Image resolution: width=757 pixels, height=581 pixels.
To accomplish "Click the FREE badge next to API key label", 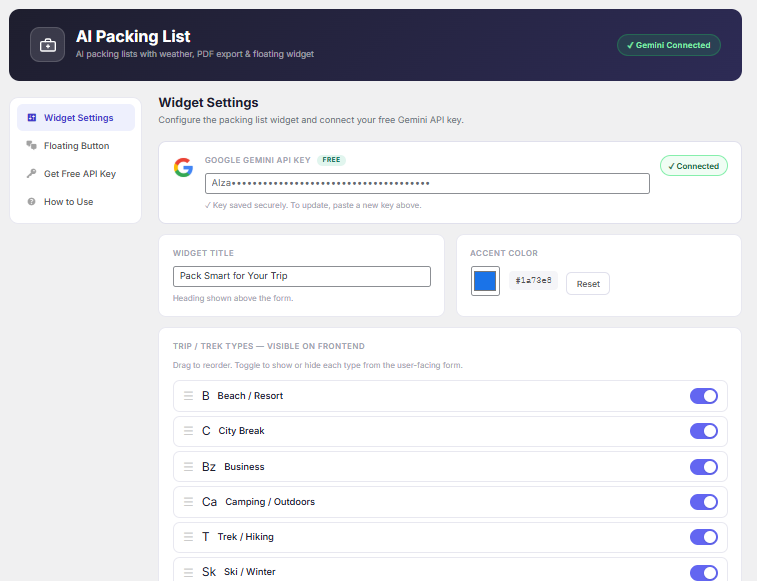I will tap(331, 160).
